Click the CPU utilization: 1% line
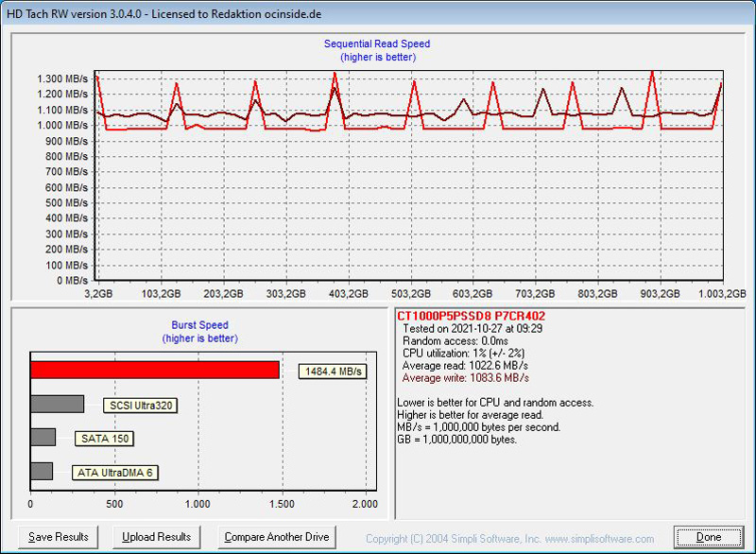This screenshot has height=554, width=756. pos(463,354)
